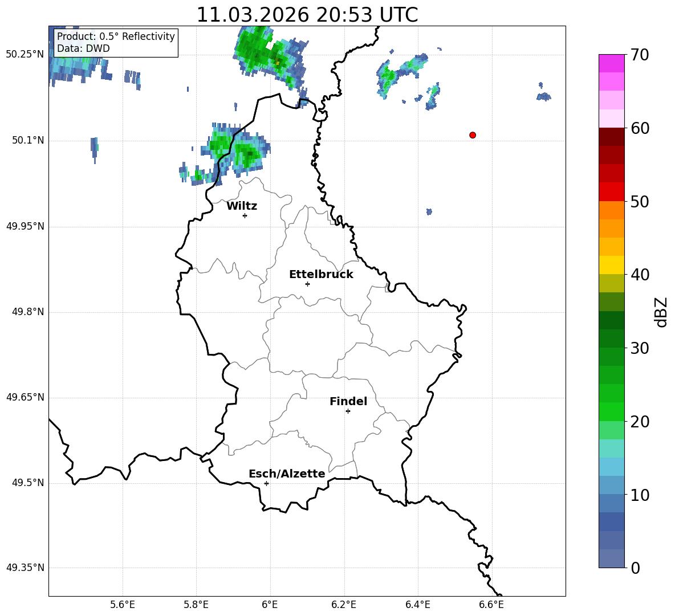
Task: Click the 50.1°N latitude label
Action: point(28,141)
